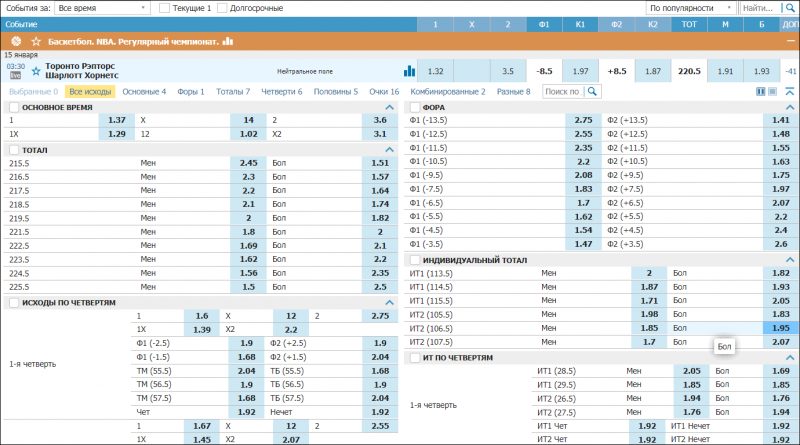Image resolution: width=800 pixels, height=445 pixels.
Task: Tick the Долгосрочные checkbox
Action: point(222,8)
